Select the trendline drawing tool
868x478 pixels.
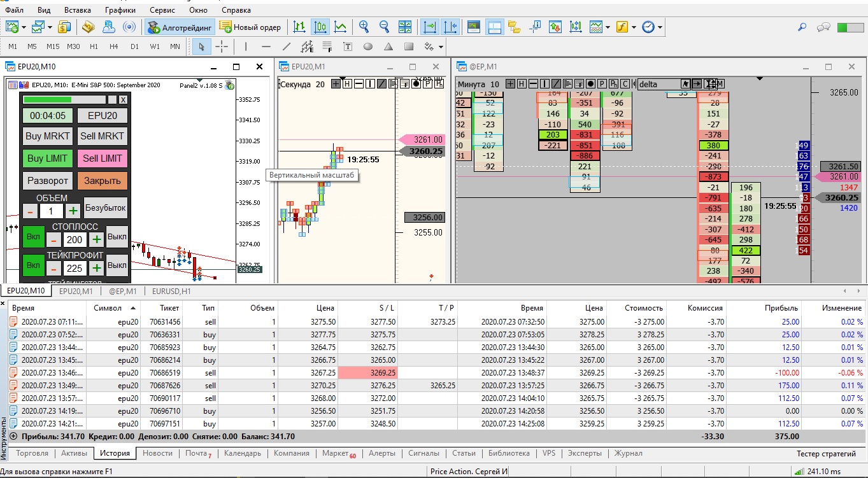(x=287, y=46)
